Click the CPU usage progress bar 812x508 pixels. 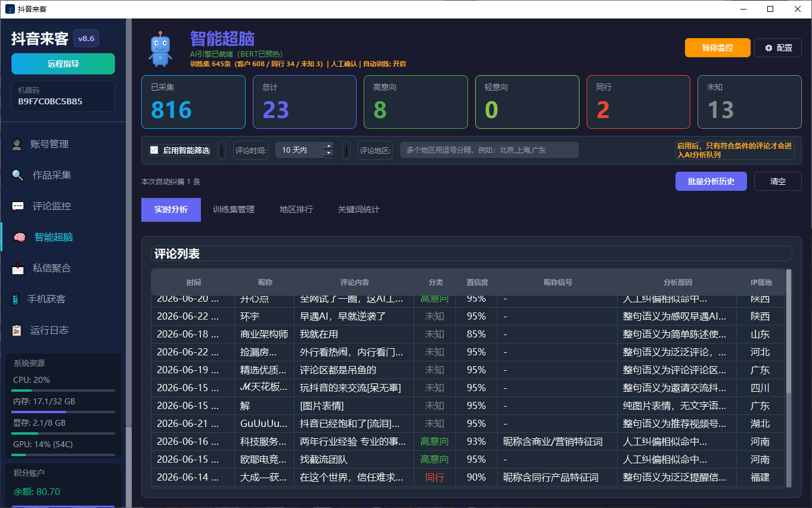(x=63, y=391)
